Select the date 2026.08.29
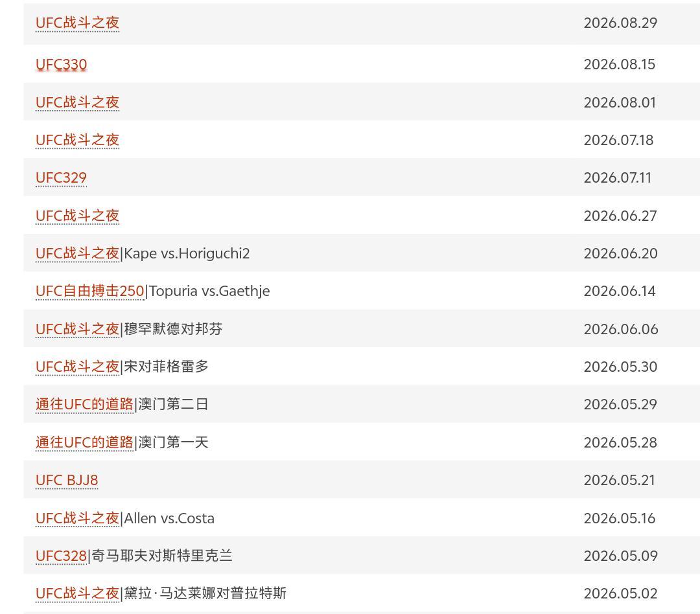The height and width of the screenshot is (614, 700). pos(620,23)
